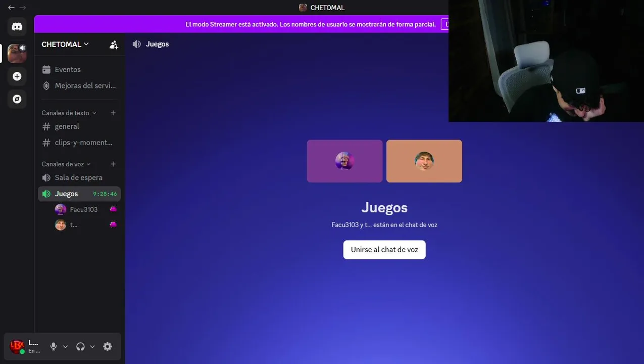The width and height of the screenshot is (644, 364).
Task: Click the Add a Server plus icon
Action: click(x=17, y=76)
